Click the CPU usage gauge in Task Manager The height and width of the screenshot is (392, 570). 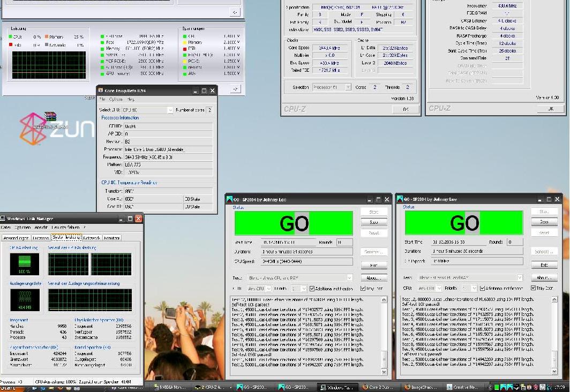click(25, 264)
